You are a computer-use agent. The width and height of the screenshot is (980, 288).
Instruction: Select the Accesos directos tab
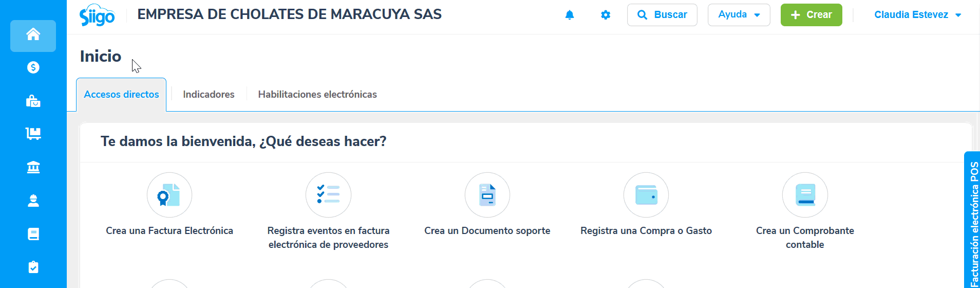pos(121,95)
